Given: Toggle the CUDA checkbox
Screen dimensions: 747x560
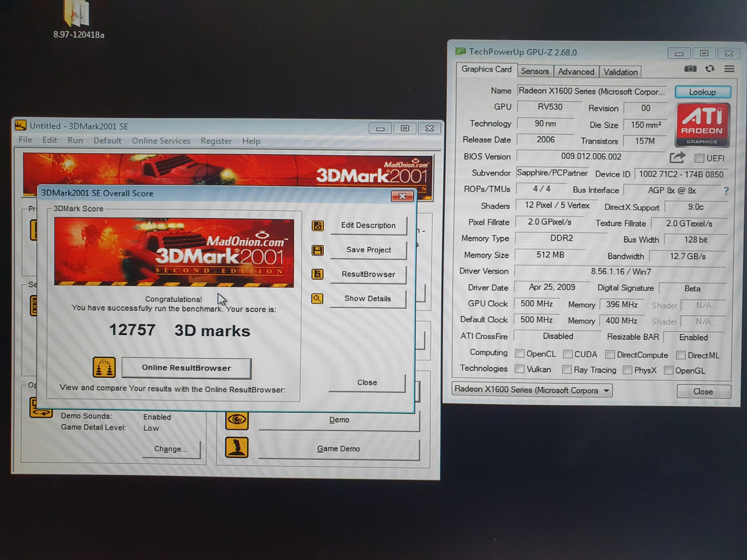Looking at the screenshot, I should (567, 354).
